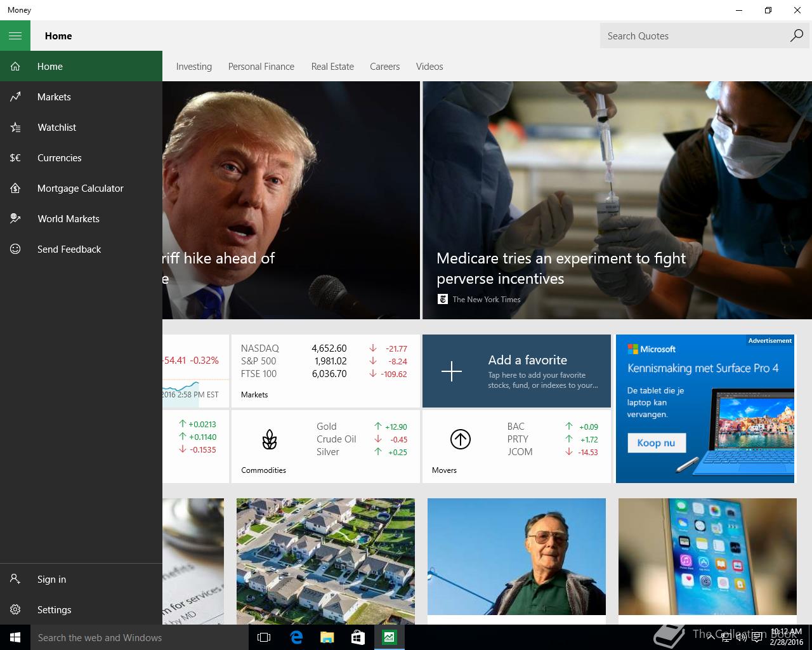Click the Settings gear icon
This screenshot has width=812, height=650.
pyautogui.click(x=15, y=609)
